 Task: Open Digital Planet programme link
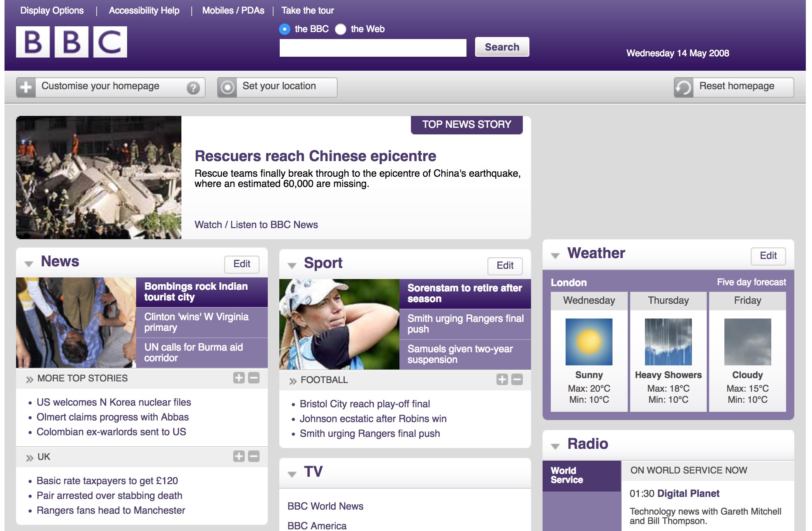(x=689, y=494)
